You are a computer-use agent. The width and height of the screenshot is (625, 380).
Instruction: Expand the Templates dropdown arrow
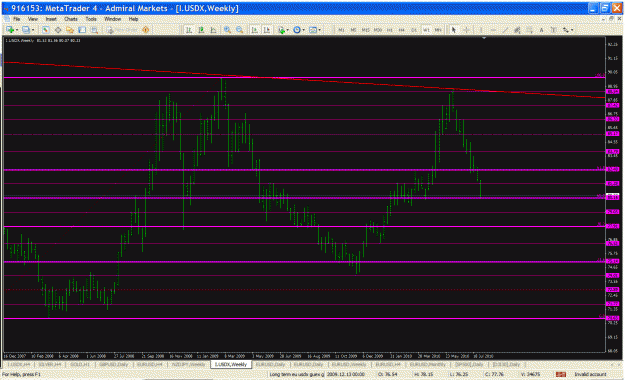click(x=320, y=30)
